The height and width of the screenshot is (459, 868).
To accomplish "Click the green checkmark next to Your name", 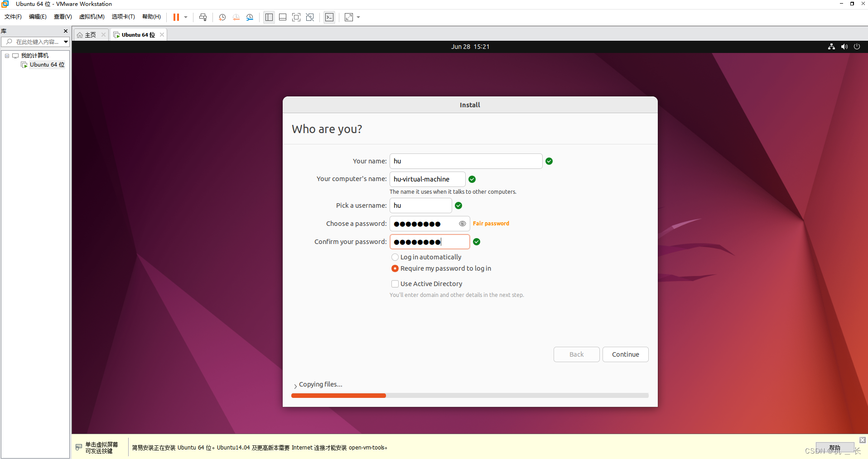I will point(549,161).
